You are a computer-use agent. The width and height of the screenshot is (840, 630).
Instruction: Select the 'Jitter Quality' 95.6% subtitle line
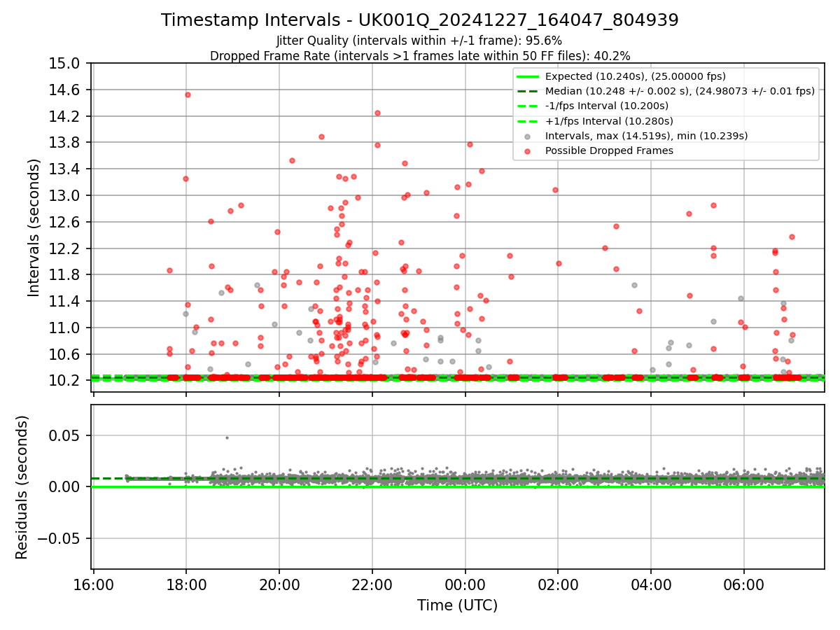420,41
